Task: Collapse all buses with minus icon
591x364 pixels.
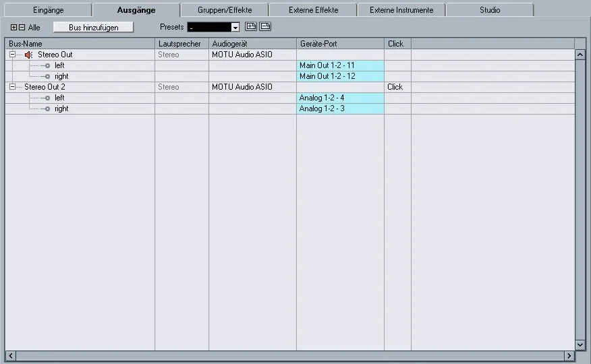Action: (x=22, y=27)
